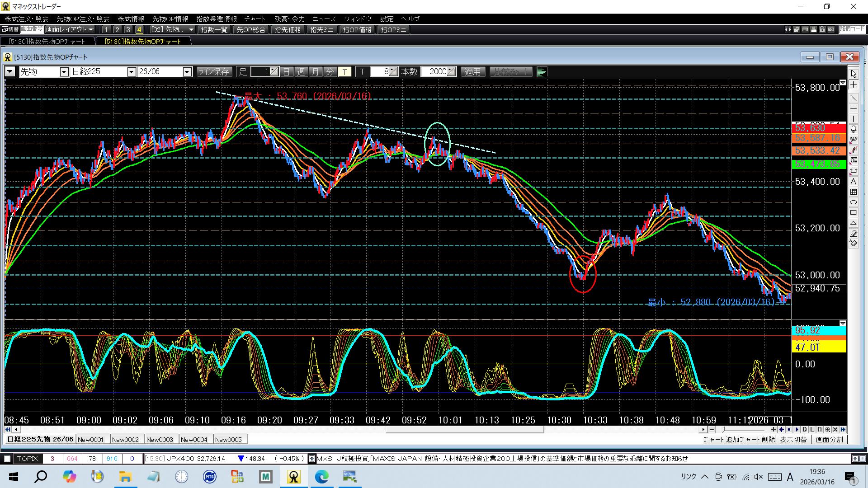This screenshot has height=488, width=868.
Task: Toggle the tick T timeframe button
Action: (344, 72)
